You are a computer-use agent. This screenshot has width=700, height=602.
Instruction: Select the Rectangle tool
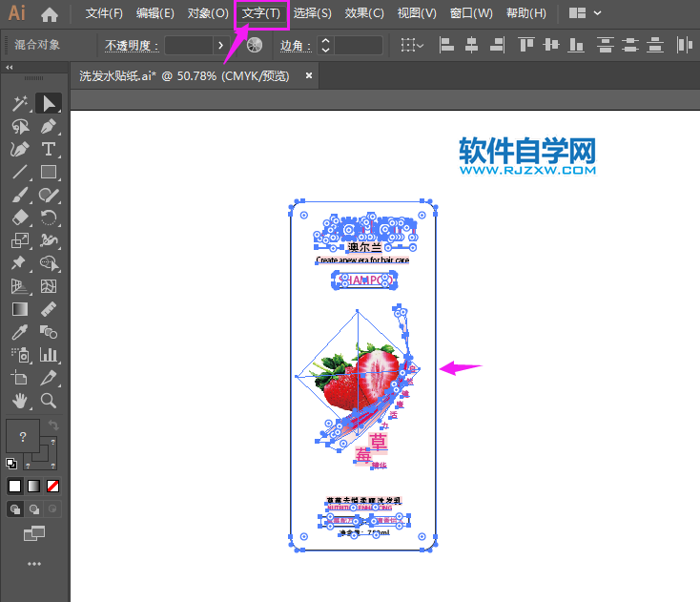(49, 172)
